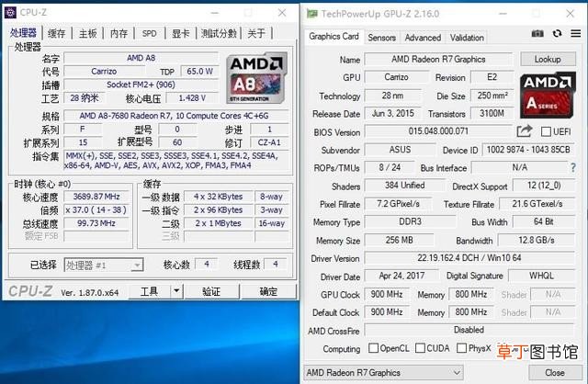Enable the OpenCL checkbox

click(x=373, y=348)
